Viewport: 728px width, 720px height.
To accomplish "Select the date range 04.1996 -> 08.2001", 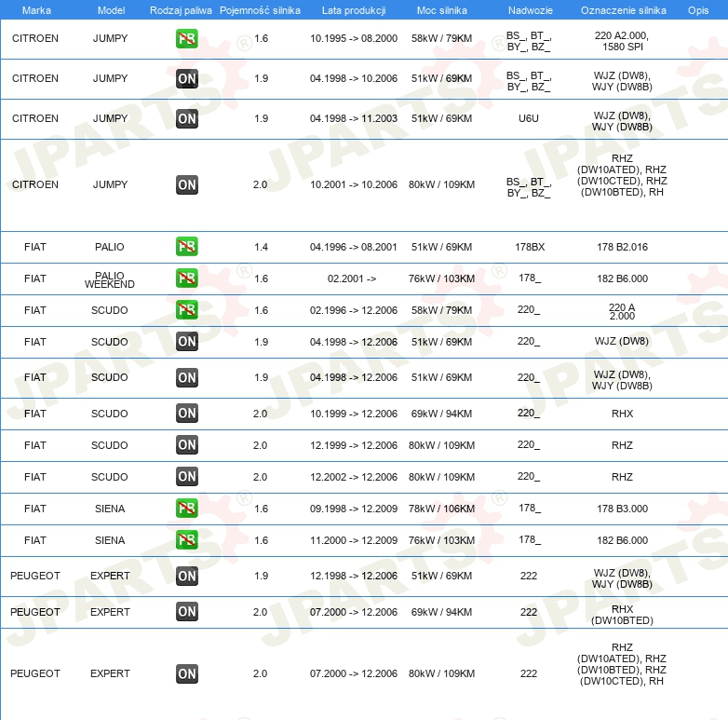I will (x=354, y=247).
